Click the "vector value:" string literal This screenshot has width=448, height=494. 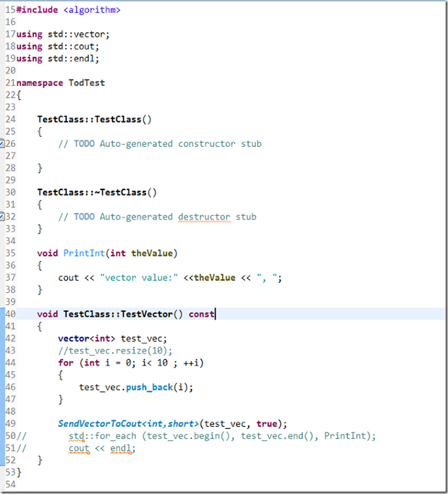(139, 277)
